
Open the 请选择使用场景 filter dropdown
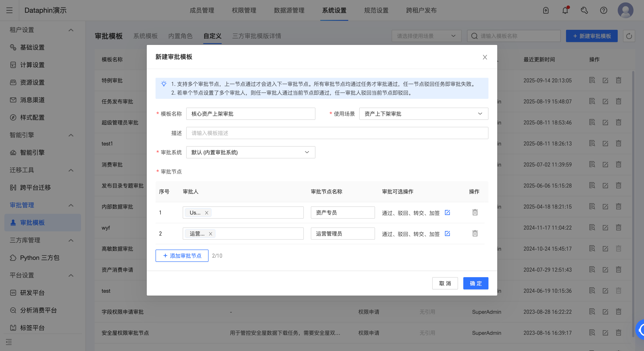(426, 36)
